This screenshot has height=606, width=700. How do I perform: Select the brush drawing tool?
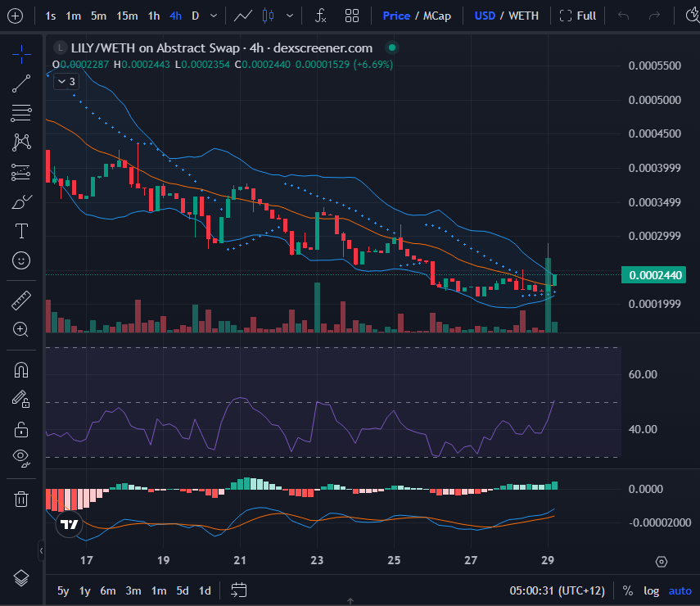coord(21,201)
